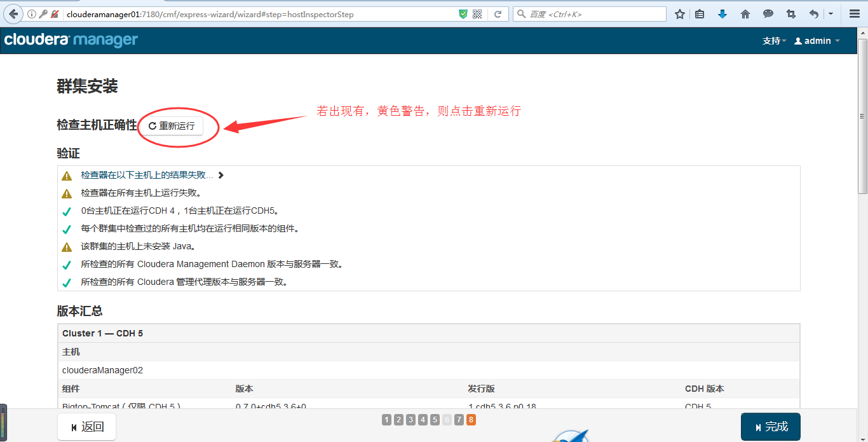The height and width of the screenshot is (442, 868).
Task: Go back using the browser back arrow
Action: pos(13,14)
